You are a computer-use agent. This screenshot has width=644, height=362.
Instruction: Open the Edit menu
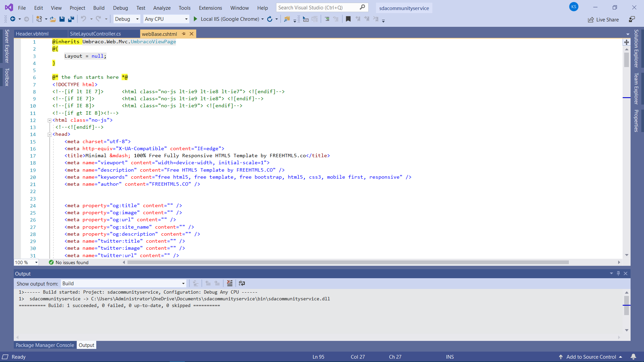click(x=39, y=8)
